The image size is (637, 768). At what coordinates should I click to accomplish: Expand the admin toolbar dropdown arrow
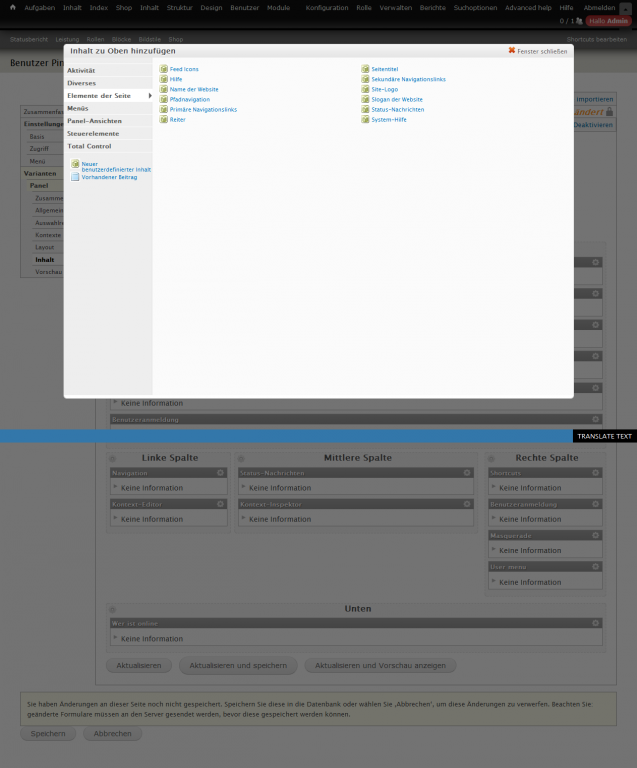coord(625,8)
